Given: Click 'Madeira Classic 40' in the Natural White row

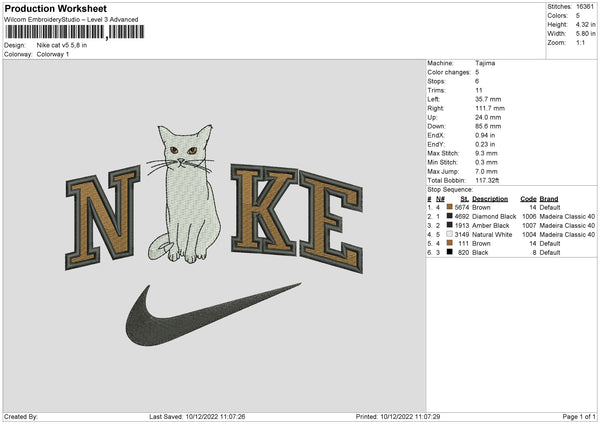Looking at the screenshot, I should pyautogui.click(x=567, y=235).
